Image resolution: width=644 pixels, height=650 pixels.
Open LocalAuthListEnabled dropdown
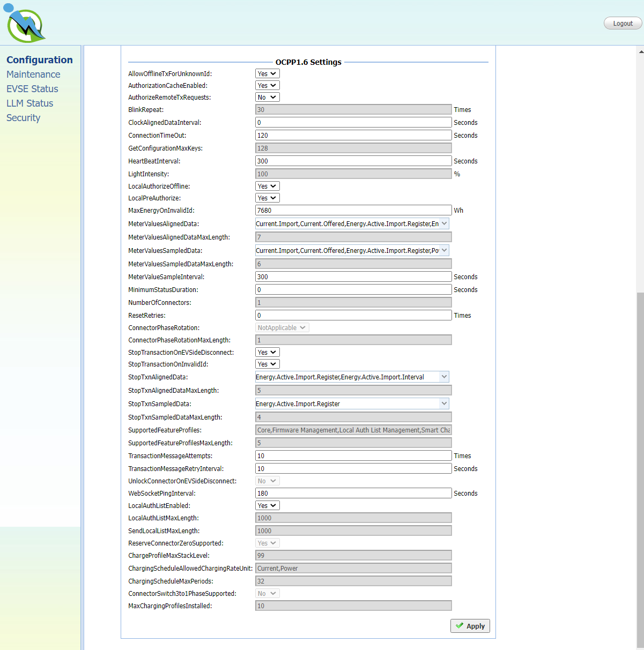click(x=268, y=506)
